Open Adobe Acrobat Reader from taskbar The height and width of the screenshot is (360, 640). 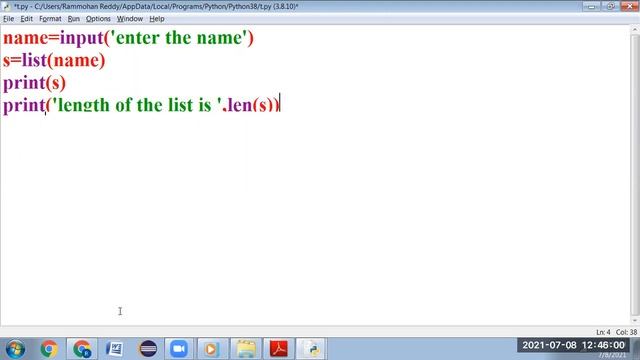tap(279, 349)
